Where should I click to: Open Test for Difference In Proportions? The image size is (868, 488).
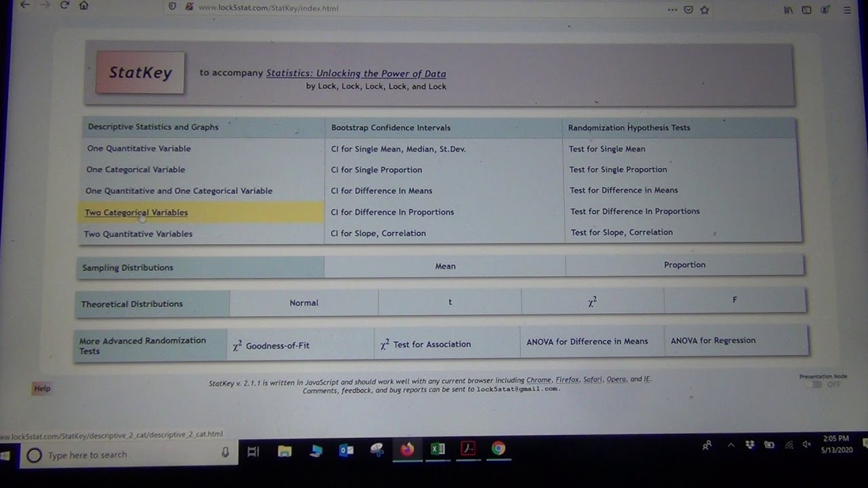tap(635, 211)
